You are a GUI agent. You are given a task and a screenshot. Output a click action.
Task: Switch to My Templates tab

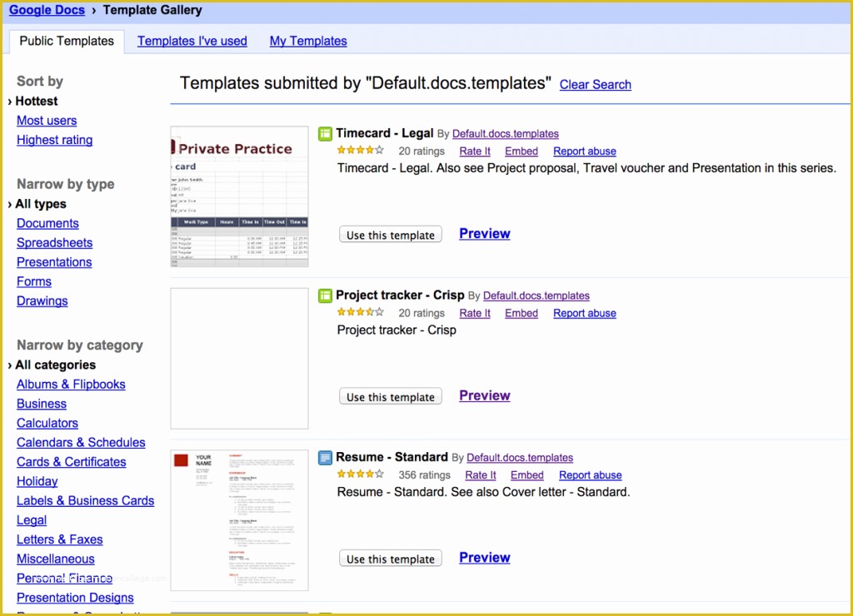pyautogui.click(x=308, y=41)
